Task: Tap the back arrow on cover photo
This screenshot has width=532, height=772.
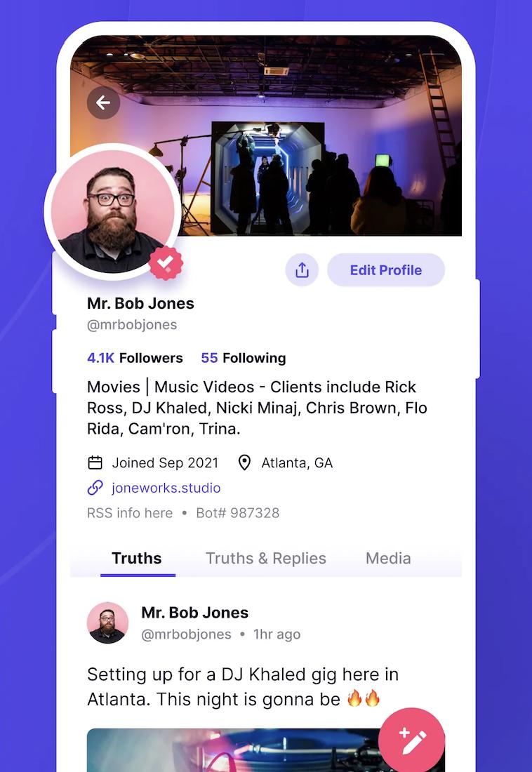Action: point(103,103)
